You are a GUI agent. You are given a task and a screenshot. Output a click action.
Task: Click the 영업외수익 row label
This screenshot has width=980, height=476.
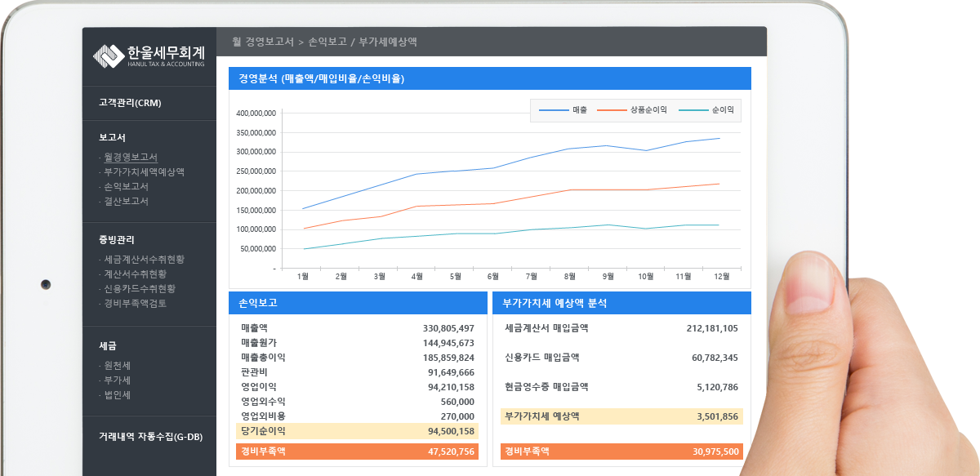[263, 402]
